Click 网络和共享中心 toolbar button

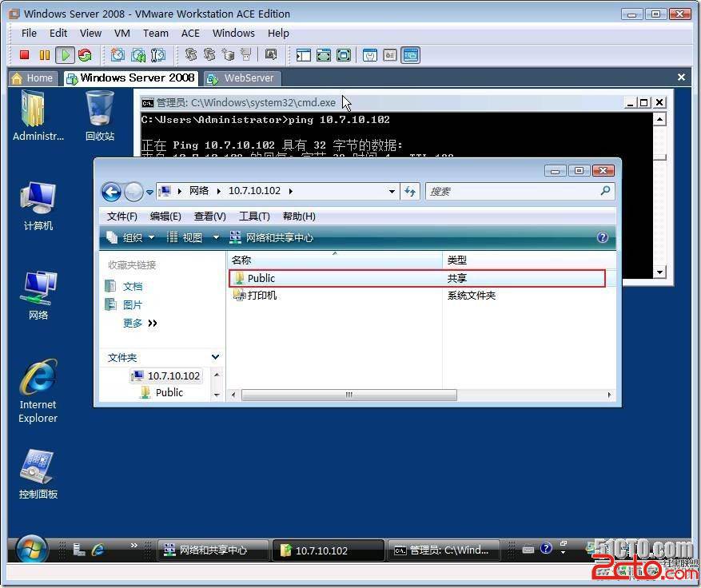coord(272,237)
